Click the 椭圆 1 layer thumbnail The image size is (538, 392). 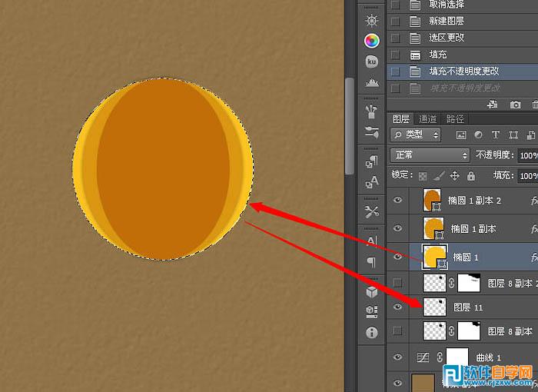point(435,257)
